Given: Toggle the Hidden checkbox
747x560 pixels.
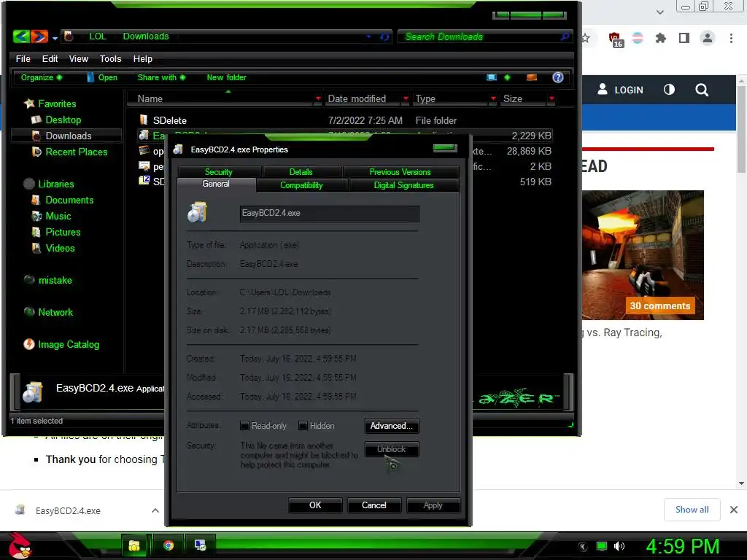Looking at the screenshot, I should pos(303,426).
